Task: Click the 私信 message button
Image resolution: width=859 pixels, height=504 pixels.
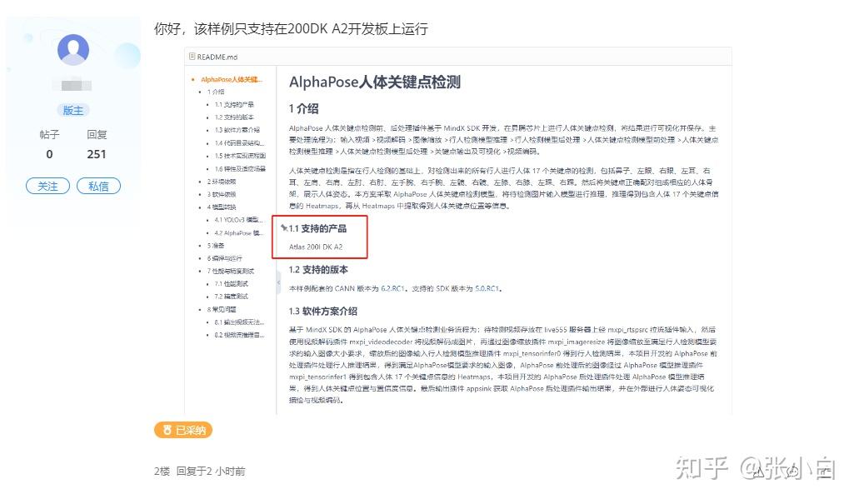Action: 98,186
